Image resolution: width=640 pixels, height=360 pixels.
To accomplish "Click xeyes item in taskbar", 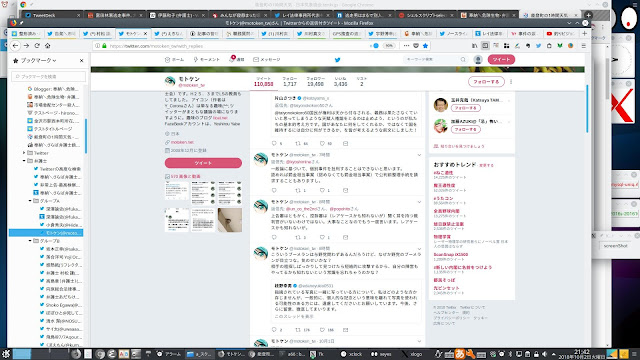I will (x=381, y=354).
